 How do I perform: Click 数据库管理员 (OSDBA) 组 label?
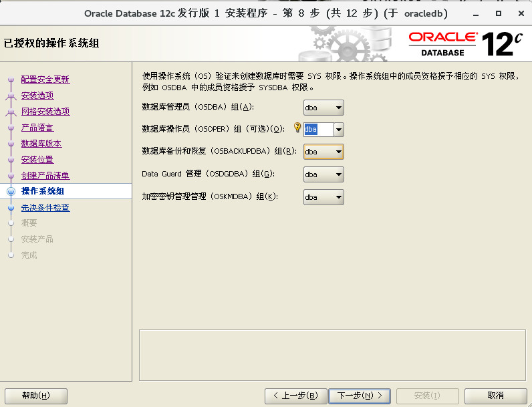198,107
